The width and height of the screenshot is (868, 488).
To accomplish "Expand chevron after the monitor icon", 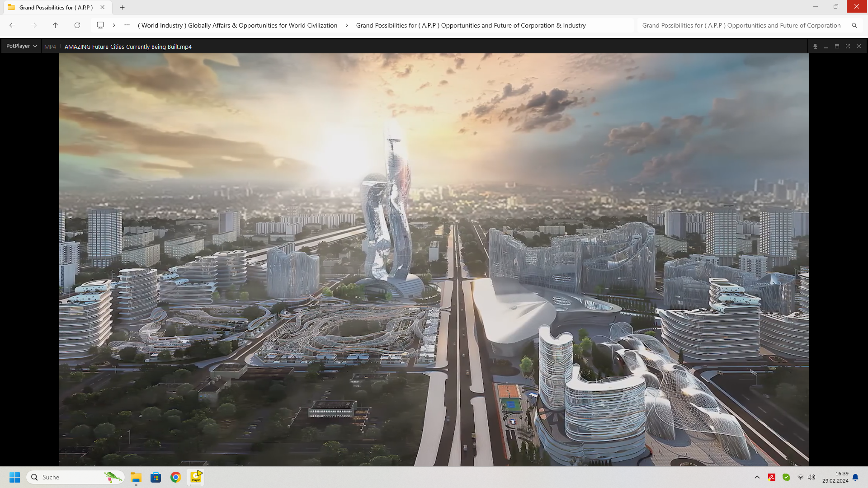I will pos(114,25).
